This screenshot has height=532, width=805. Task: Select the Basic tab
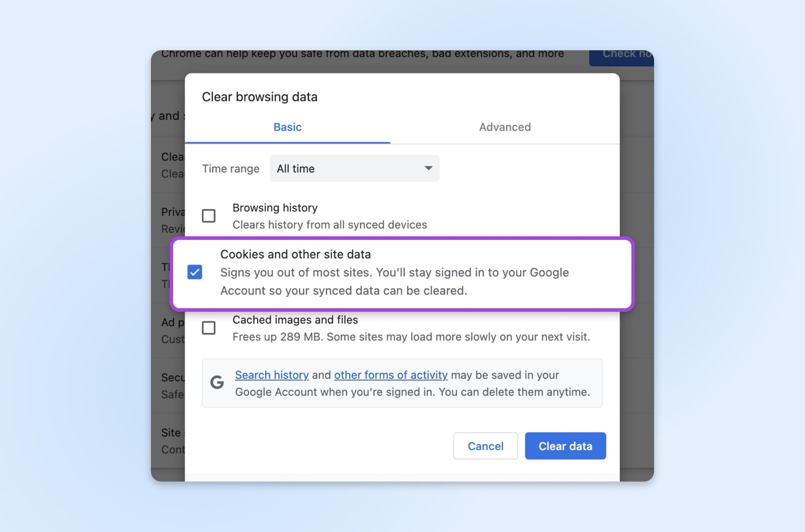point(287,127)
